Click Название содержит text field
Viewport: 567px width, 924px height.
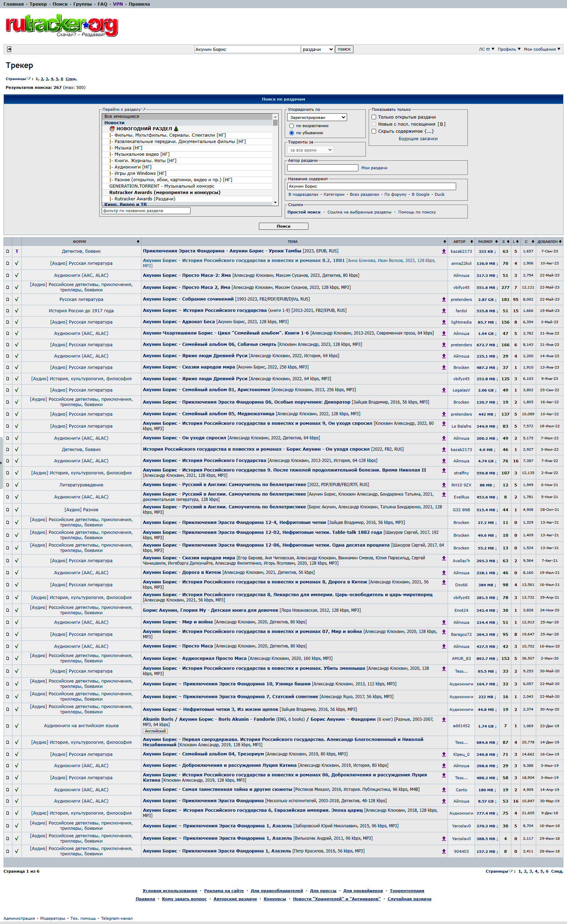pyautogui.click(x=372, y=186)
